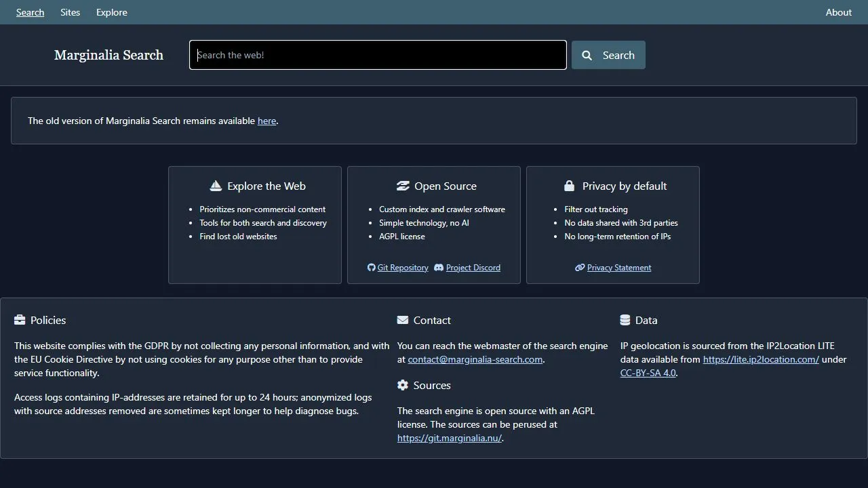Open the Search tab in the top navigation
This screenshot has height=488, width=868.
click(31, 12)
